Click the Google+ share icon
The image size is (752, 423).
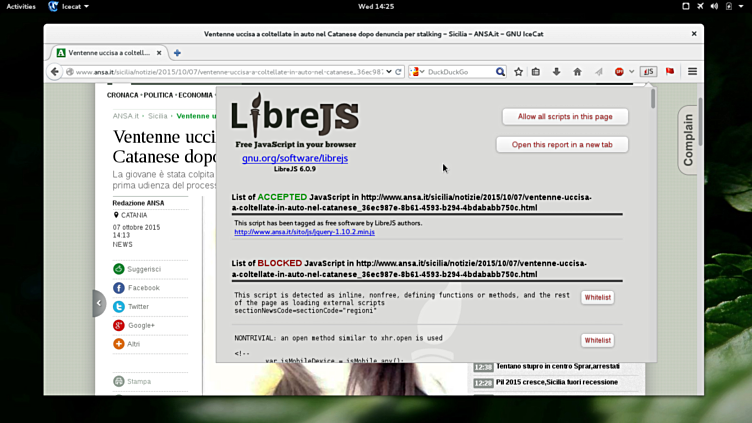[x=119, y=325]
